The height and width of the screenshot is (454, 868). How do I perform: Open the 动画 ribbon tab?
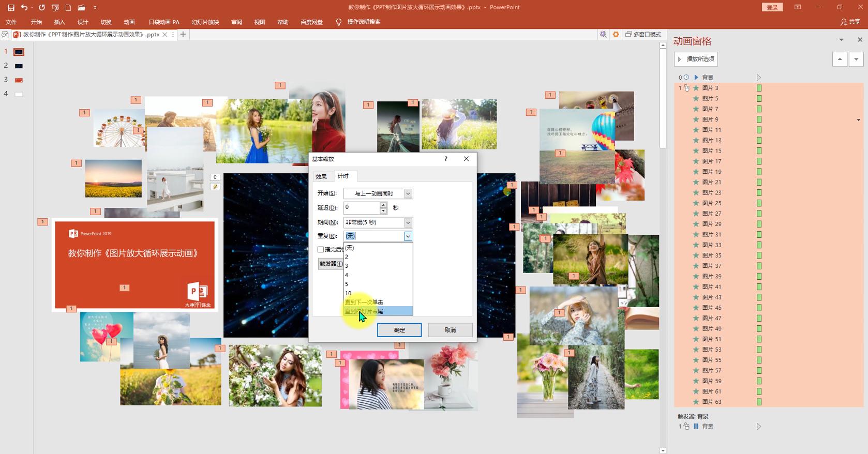click(x=129, y=22)
